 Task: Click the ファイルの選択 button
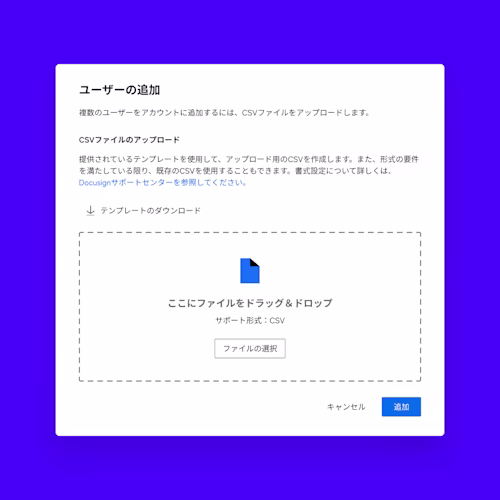[x=250, y=349]
